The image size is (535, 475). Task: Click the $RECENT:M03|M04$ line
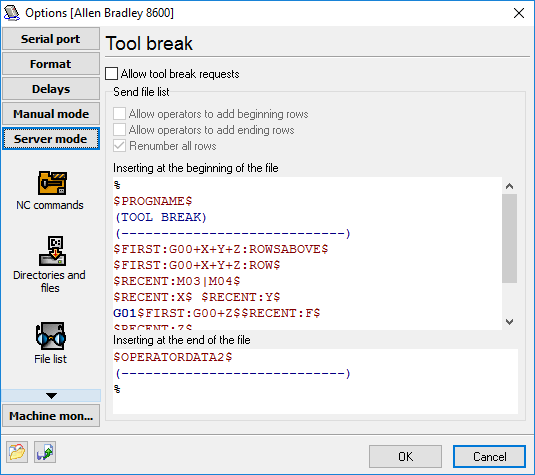click(177, 281)
